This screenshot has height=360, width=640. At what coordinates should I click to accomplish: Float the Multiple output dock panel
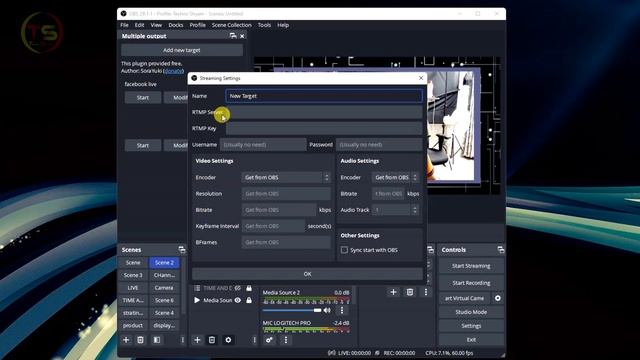click(233, 36)
